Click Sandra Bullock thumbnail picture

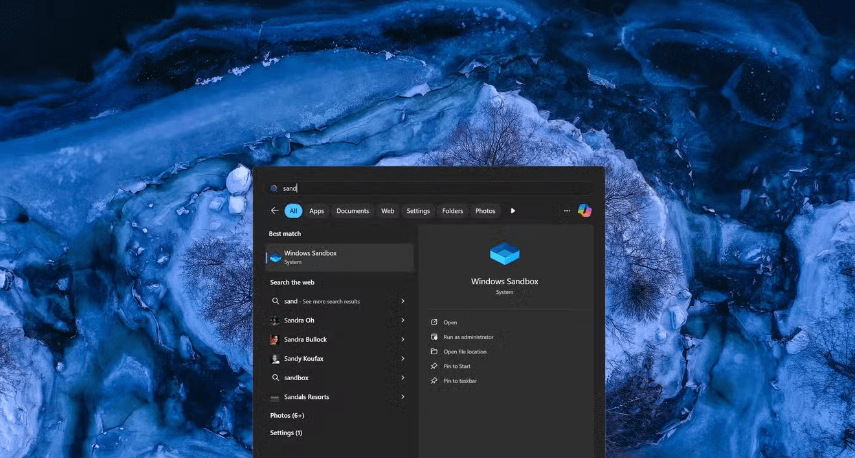click(275, 340)
